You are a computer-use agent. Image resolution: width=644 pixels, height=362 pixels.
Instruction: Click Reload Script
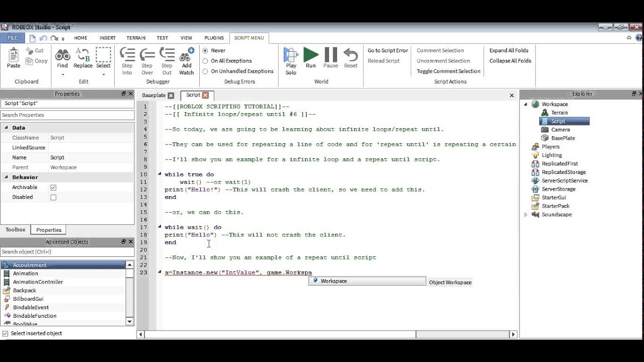point(383,61)
